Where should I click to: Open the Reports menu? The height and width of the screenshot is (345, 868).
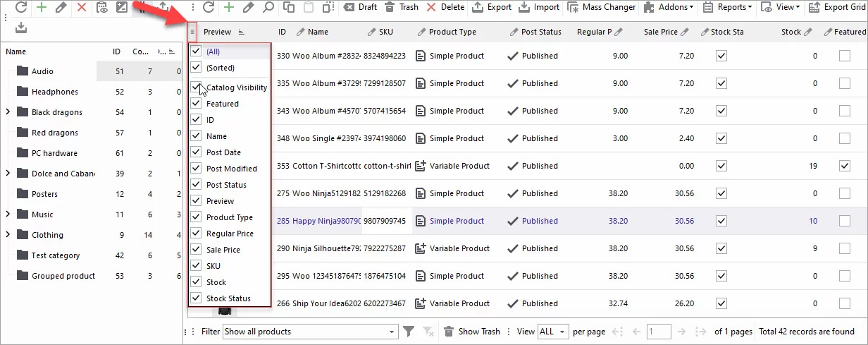click(726, 7)
